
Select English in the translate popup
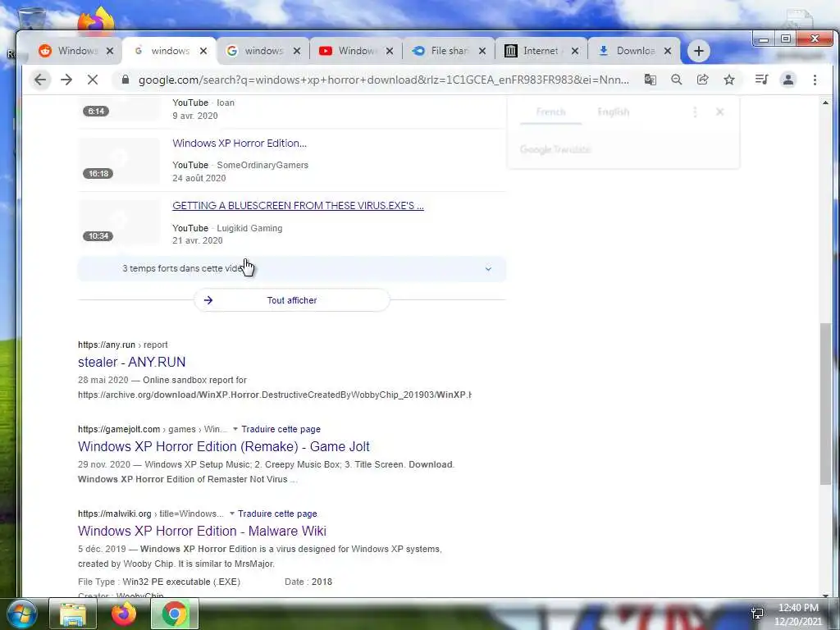click(614, 112)
